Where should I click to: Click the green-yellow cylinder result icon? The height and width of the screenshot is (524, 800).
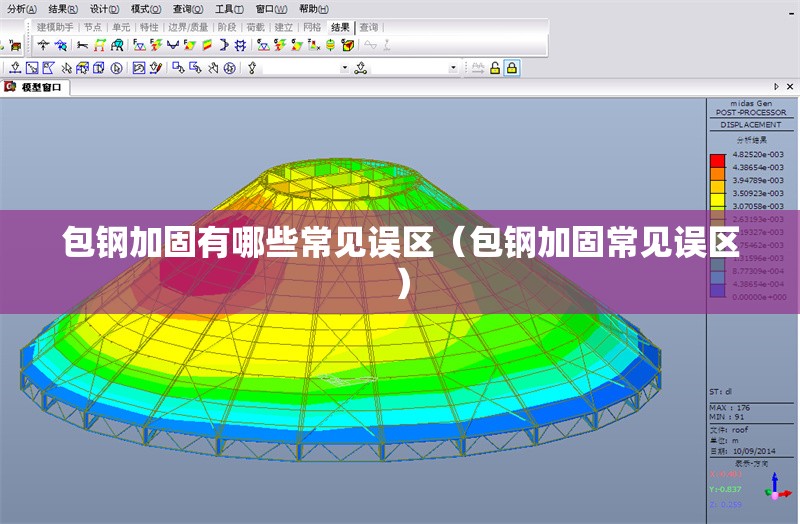(x=331, y=45)
